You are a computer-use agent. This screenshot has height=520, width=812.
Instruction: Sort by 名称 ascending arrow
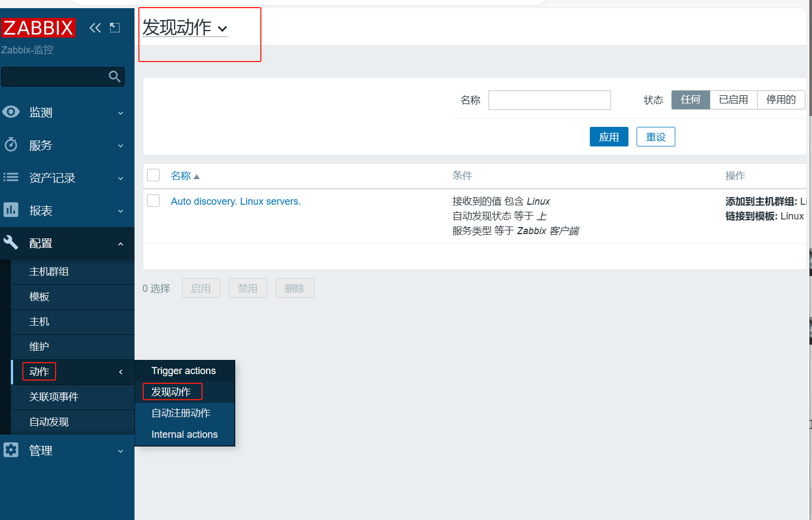[197, 177]
